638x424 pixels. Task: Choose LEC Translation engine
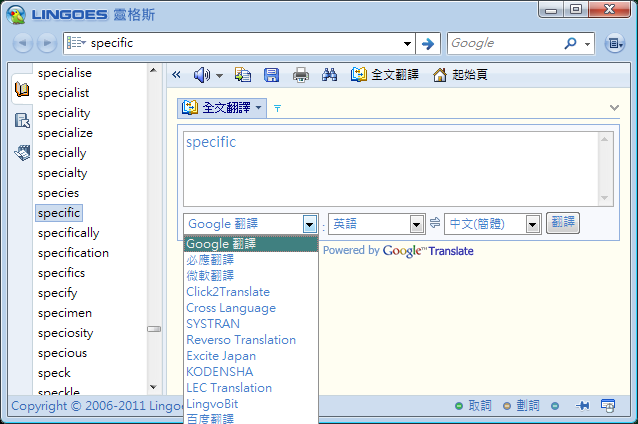(x=251, y=388)
